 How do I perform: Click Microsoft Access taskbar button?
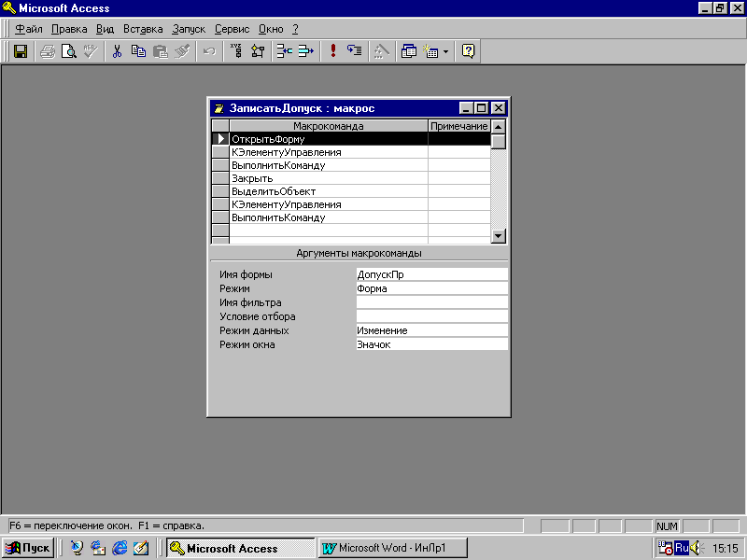(x=241, y=548)
